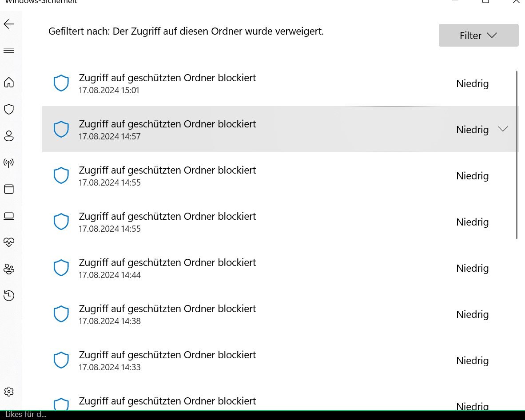The height and width of the screenshot is (420, 525).
Task: Open Firewall & network protection icon
Action: tap(9, 162)
